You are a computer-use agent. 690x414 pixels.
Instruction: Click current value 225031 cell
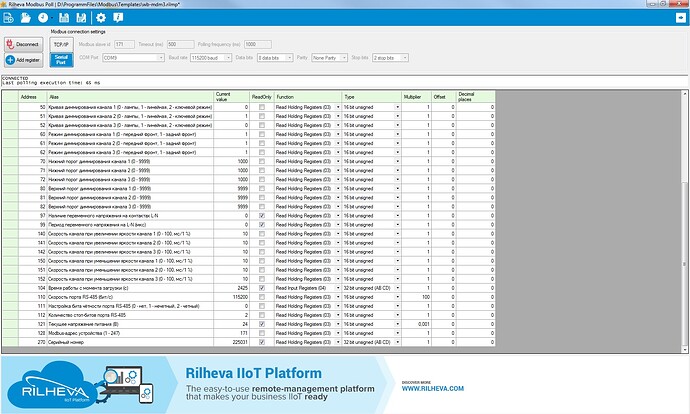point(231,342)
